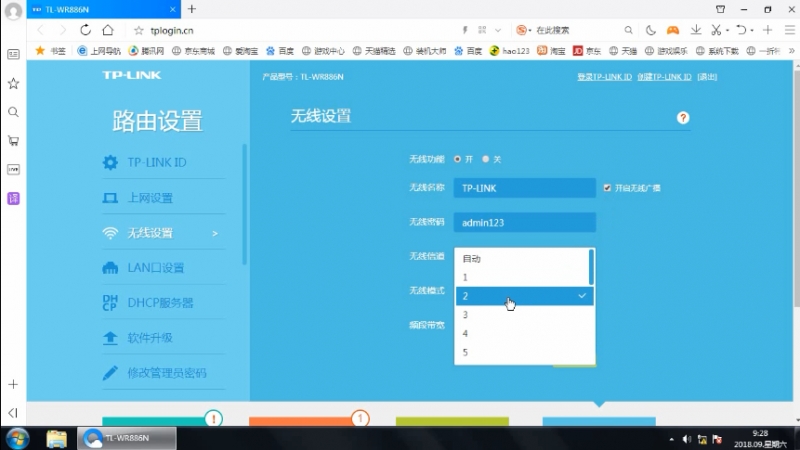Open the downloads arrow icon
Screen dimensions: 800x450
tap(695, 31)
